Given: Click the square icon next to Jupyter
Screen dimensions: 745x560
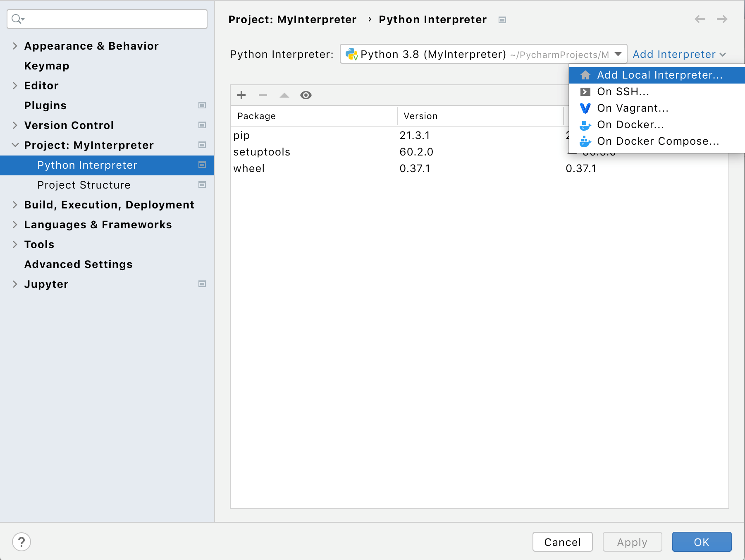Looking at the screenshot, I should [x=202, y=284].
